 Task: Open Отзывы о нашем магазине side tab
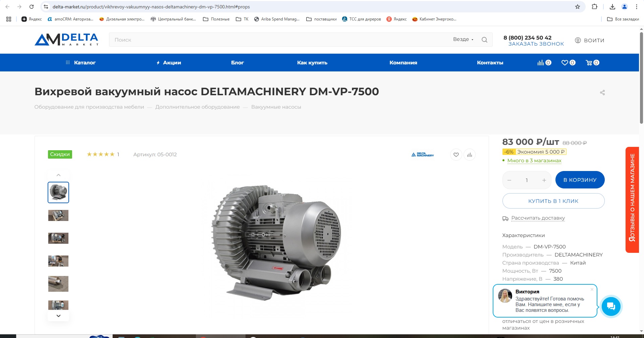coord(632,200)
